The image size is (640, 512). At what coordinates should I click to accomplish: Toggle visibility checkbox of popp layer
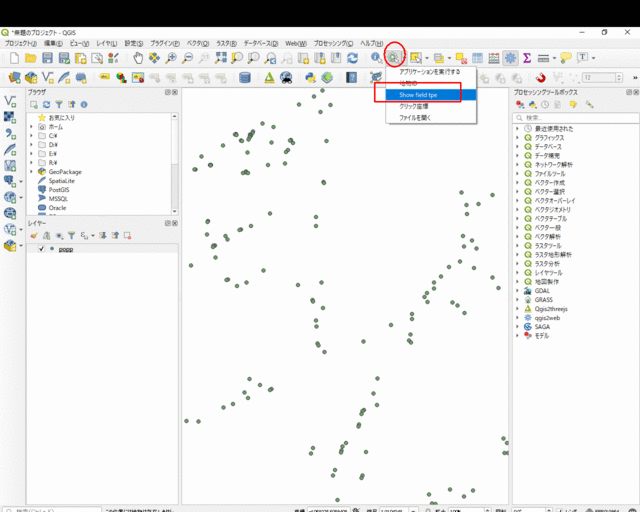pyautogui.click(x=41, y=249)
